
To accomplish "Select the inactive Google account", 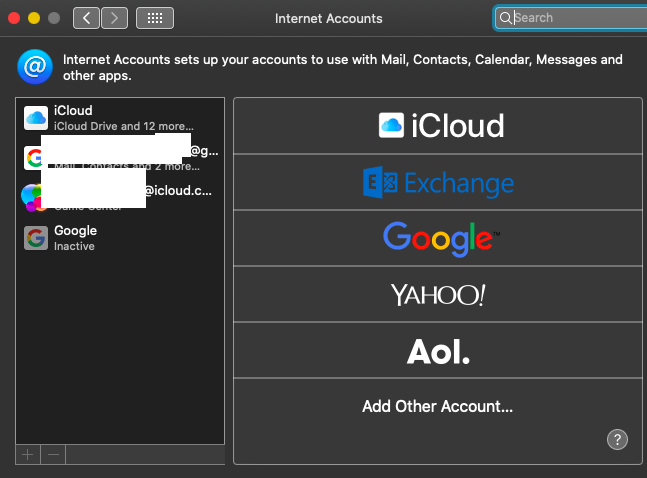I will [120, 238].
